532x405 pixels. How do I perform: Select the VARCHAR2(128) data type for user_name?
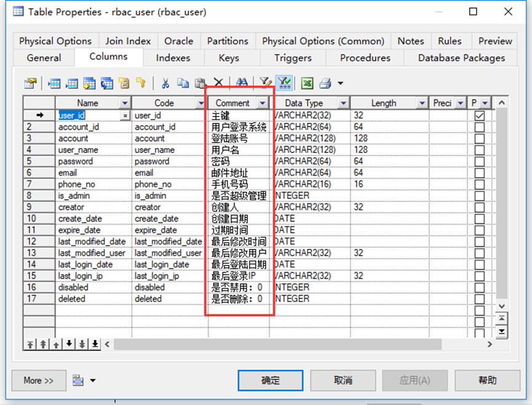pyautogui.click(x=310, y=150)
